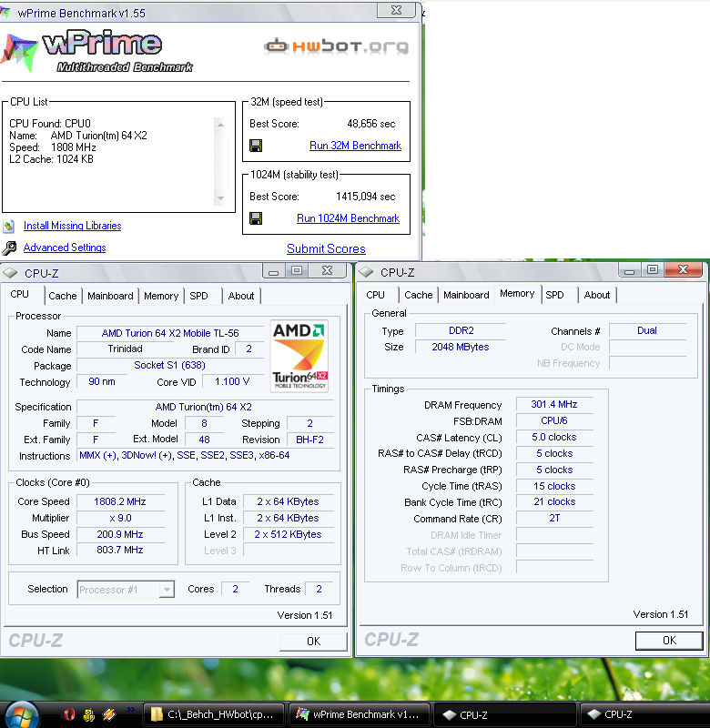Open the Memory tab in the left CPU-Z window

[161, 296]
